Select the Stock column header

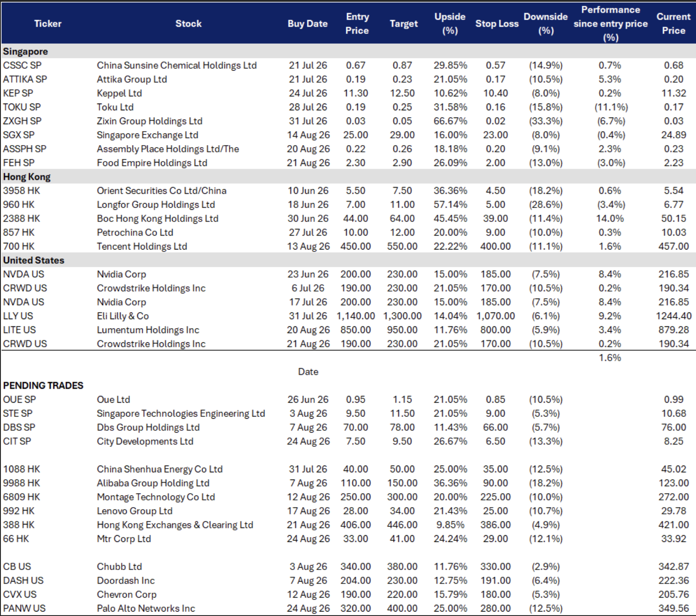pyautogui.click(x=188, y=24)
